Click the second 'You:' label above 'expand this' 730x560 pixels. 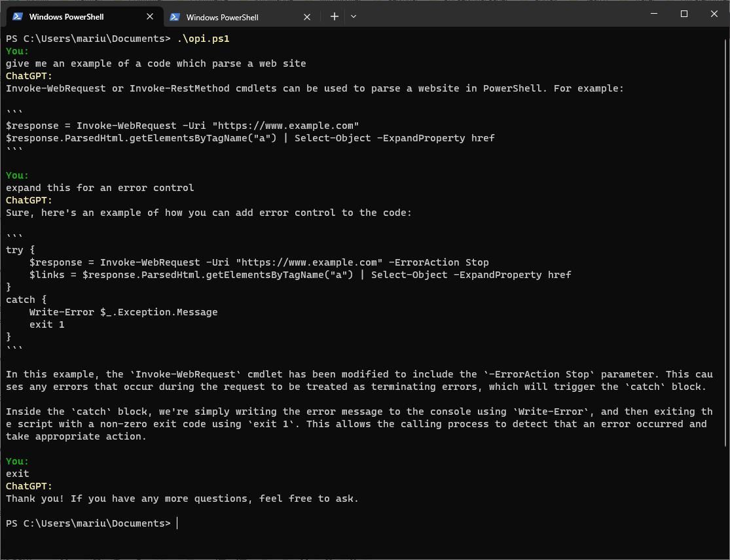(x=17, y=175)
